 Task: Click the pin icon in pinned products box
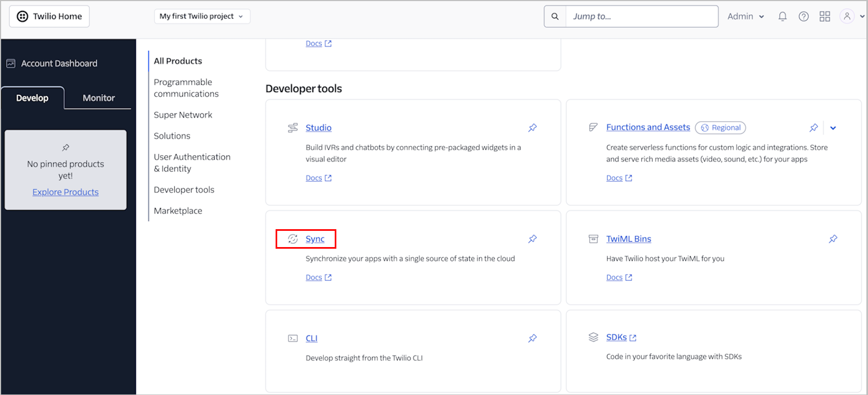click(x=66, y=147)
